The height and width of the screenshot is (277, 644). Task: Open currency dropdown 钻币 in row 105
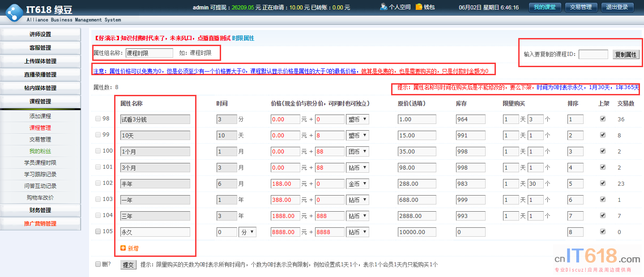[358, 232]
